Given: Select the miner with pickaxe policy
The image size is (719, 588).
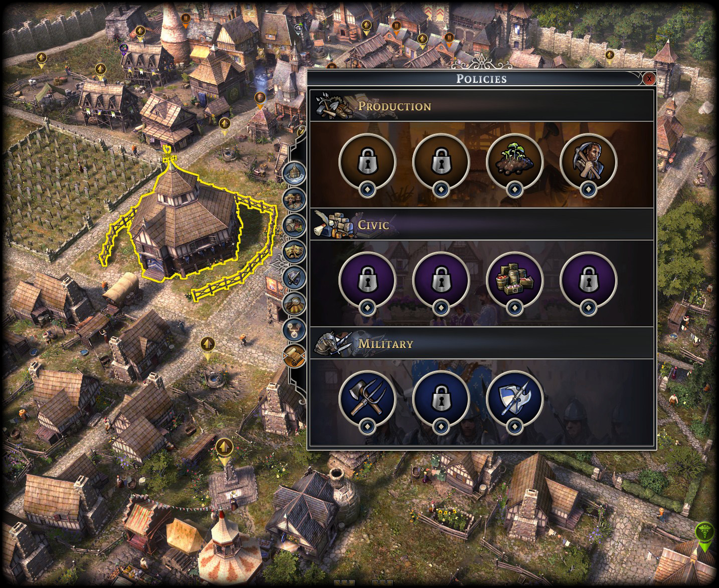Looking at the screenshot, I should coord(588,161).
